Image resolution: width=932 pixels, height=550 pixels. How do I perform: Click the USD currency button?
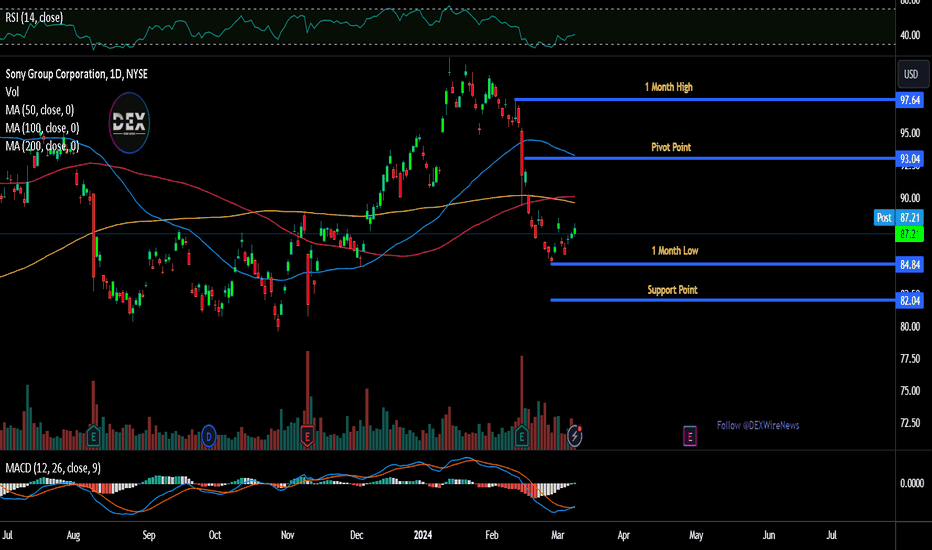[x=911, y=74]
